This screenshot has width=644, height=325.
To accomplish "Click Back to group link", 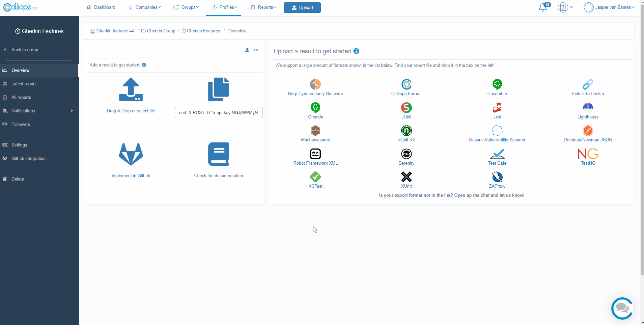I will tap(25, 50).
